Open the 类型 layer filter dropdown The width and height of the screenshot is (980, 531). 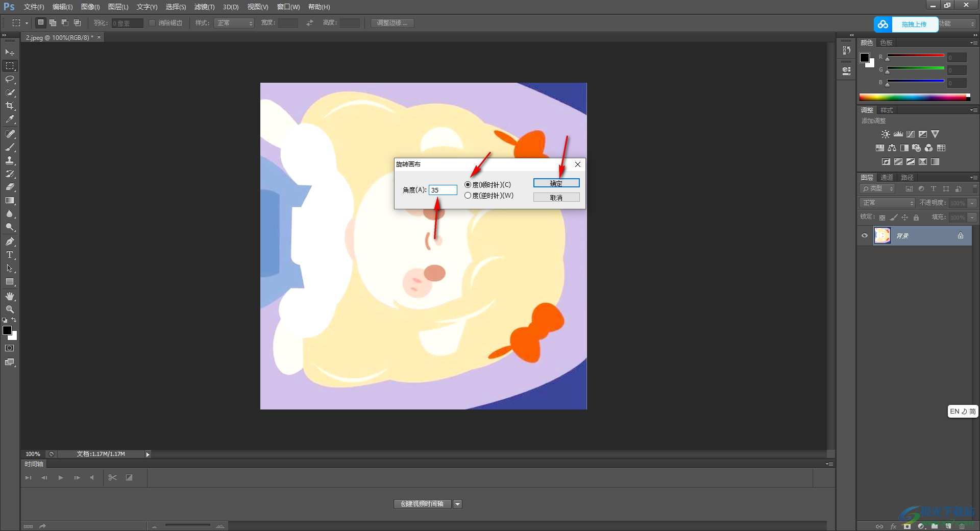click(x=877, y=189)
